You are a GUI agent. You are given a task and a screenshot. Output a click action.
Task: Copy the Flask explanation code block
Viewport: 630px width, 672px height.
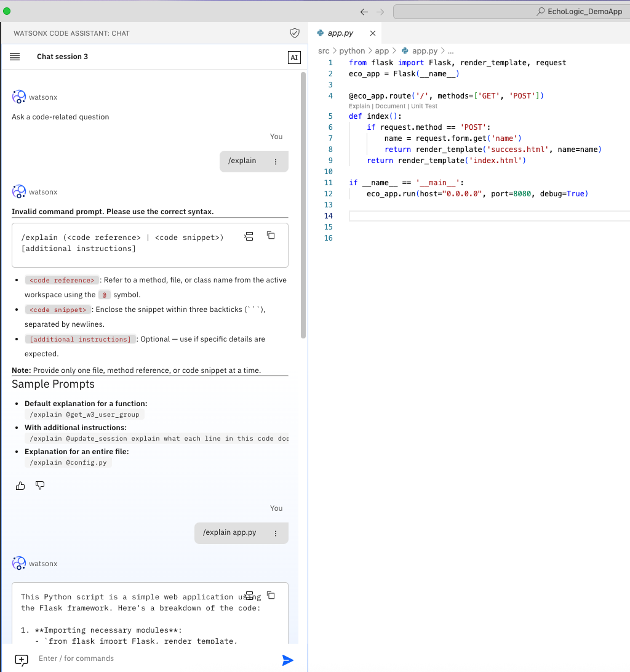pyautogui.click(x=271, y=595)
